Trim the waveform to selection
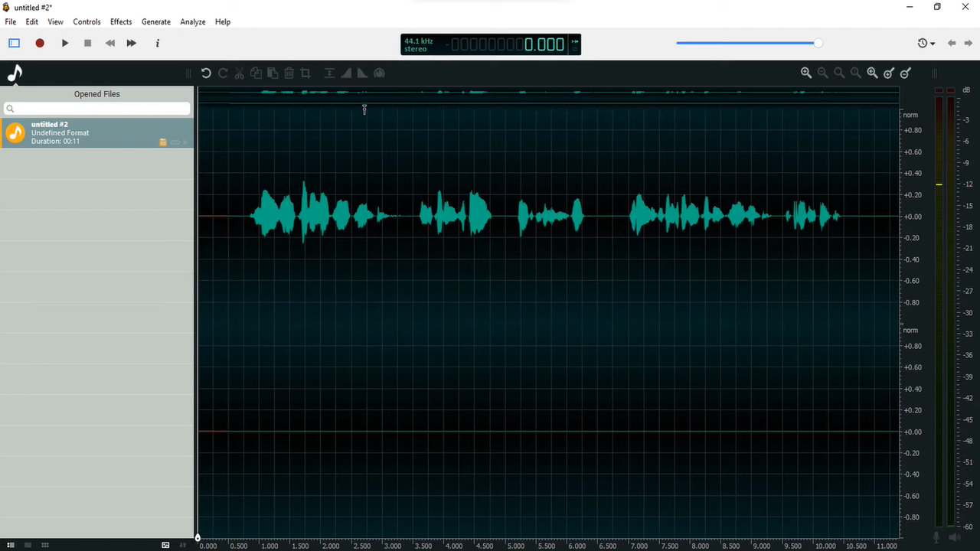Screen dimensions: 980x551 tap(305, 73)
